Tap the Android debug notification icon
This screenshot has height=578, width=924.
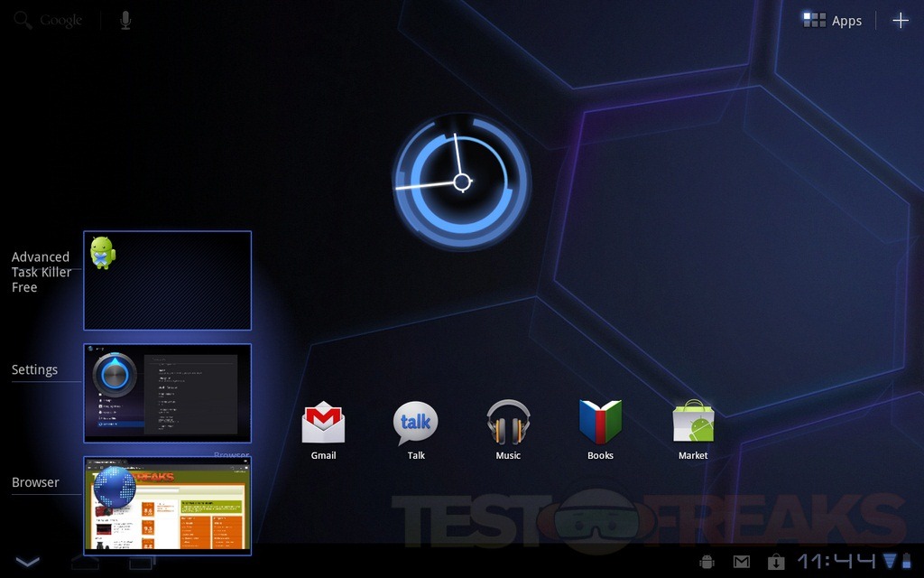(x=707, y=562)
